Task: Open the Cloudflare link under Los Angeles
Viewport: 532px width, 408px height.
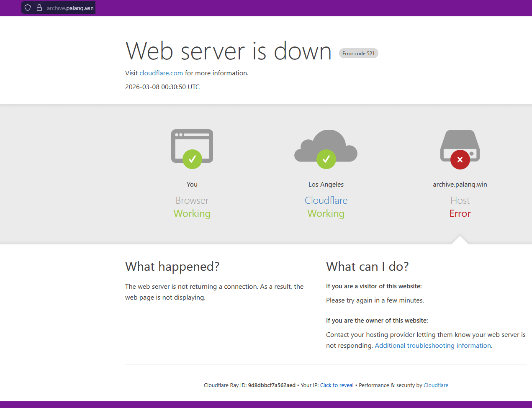Action: click(x=326, y=200)
